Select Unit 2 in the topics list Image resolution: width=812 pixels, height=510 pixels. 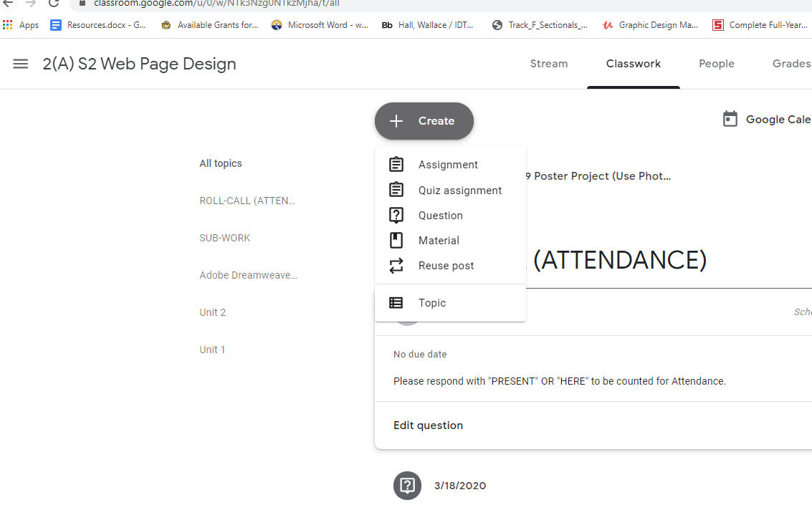(x=212, y=312)
